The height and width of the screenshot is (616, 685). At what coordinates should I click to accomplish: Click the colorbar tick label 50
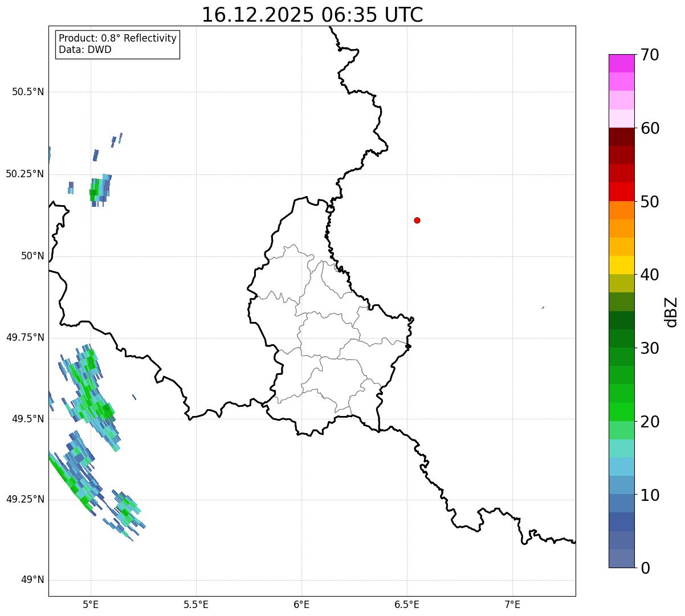(x=650, y=202)
